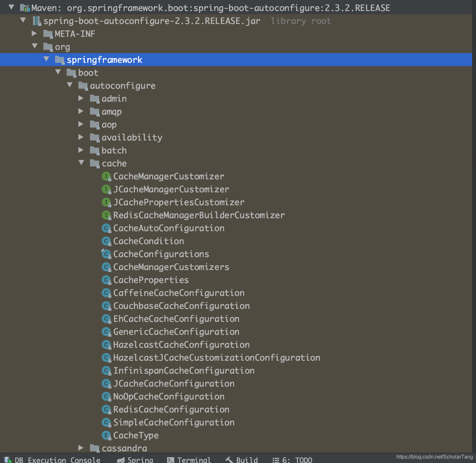
Task: Expand the cassandra package arrow
Action: coord(81,448)
